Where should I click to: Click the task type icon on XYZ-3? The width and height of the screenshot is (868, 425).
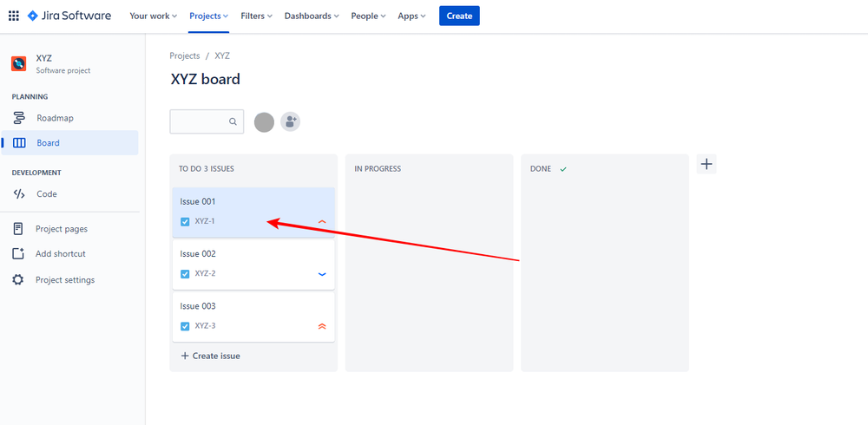click(185, 326)
